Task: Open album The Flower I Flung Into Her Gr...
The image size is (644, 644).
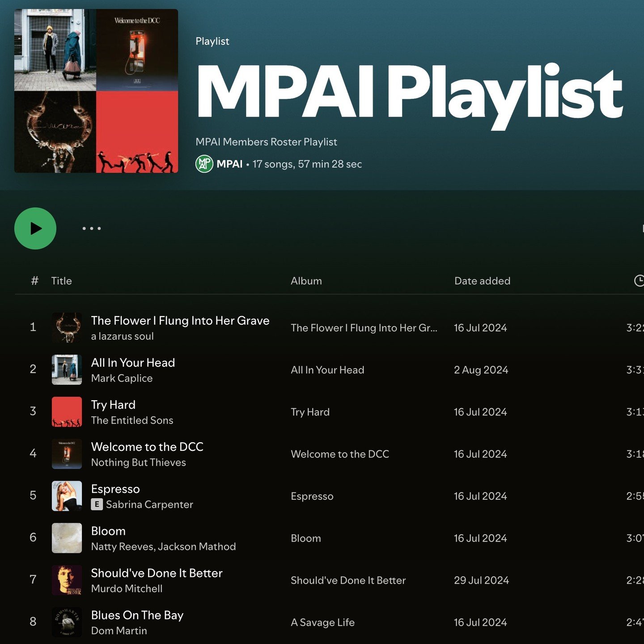Action: (364, 328)
